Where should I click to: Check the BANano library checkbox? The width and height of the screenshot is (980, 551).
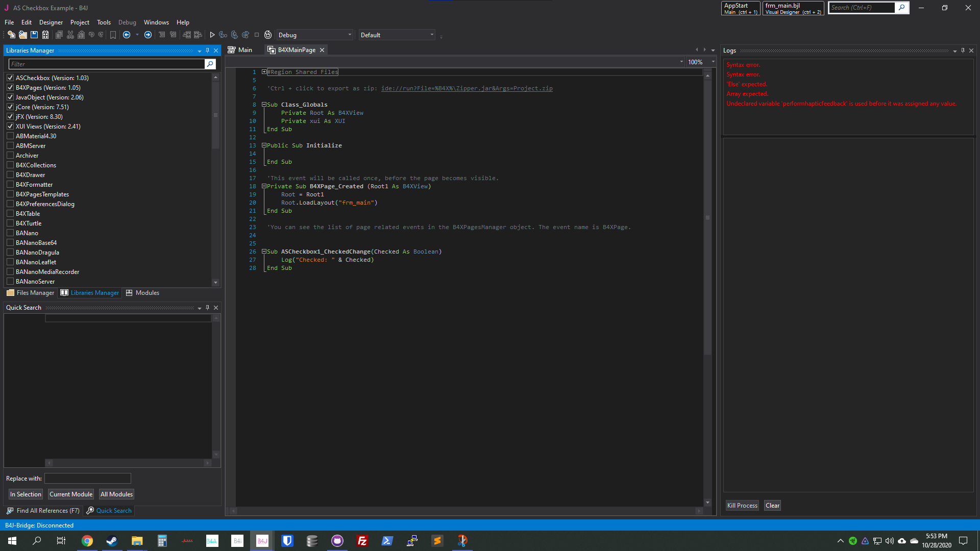point(10,233)
